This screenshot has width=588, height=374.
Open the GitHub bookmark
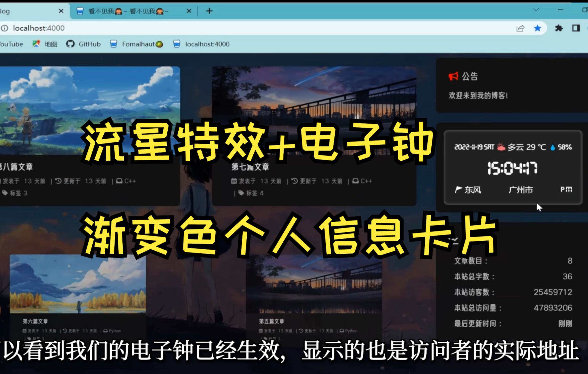tap(84, 44)
